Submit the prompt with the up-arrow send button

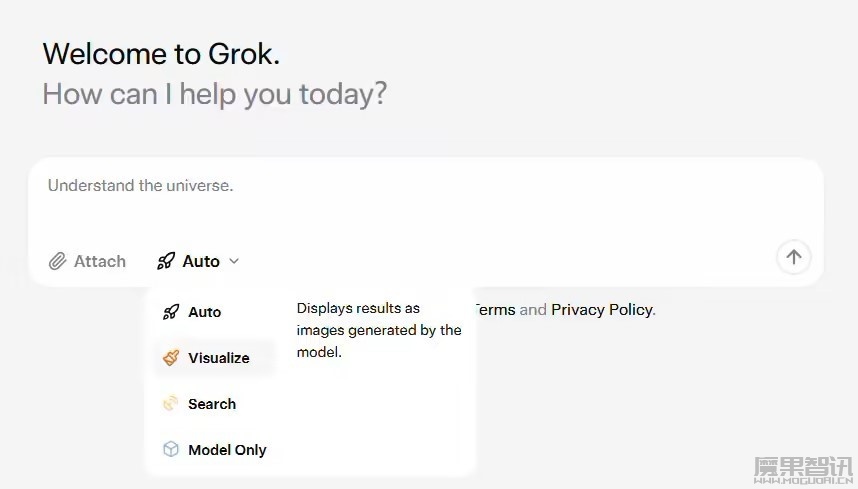click(793, 257)
